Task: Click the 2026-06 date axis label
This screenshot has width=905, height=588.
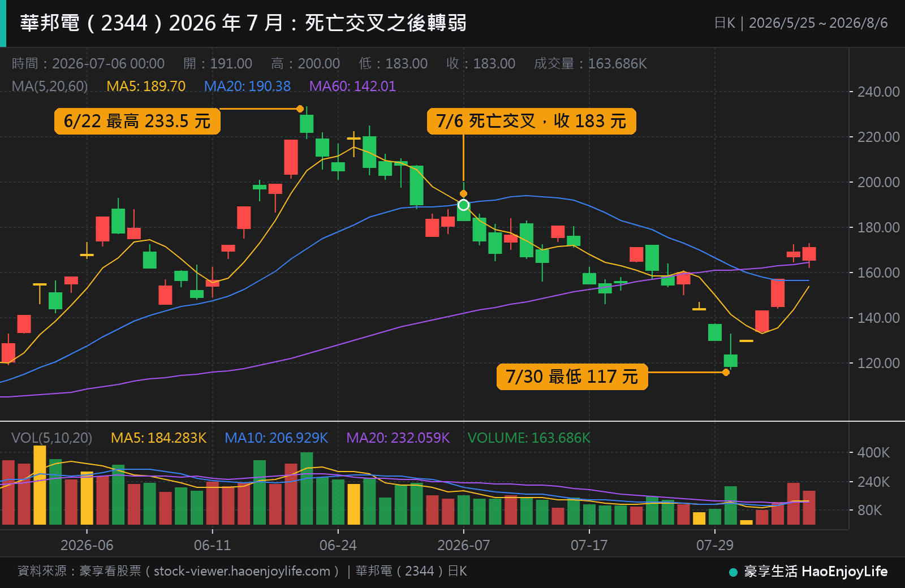Action: click(87, 546)
